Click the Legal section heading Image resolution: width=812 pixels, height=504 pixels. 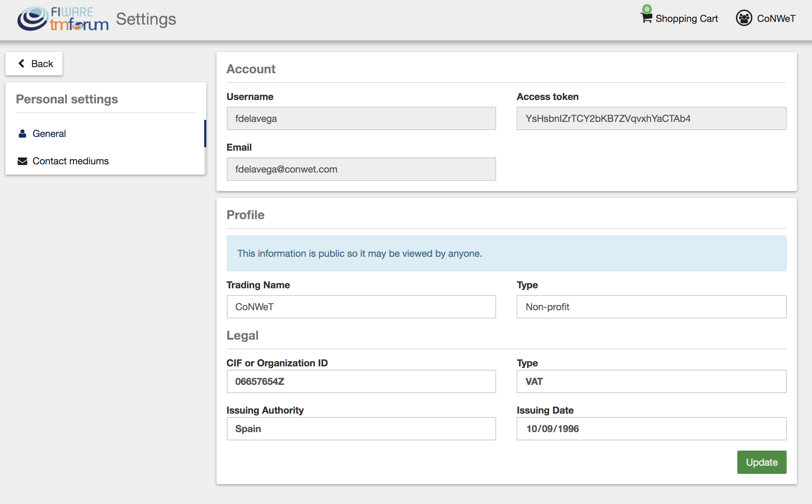(x=243, y=336)
